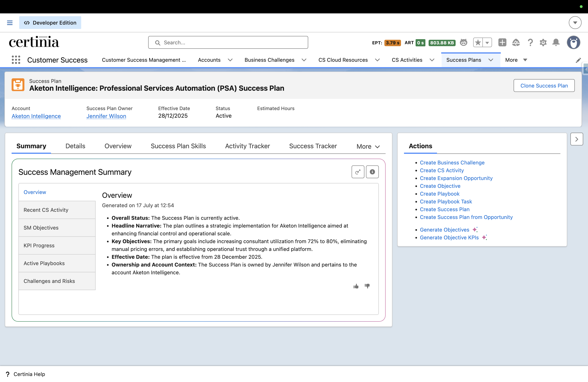
Task: Click Create Success Plan action
Action: 444,209
